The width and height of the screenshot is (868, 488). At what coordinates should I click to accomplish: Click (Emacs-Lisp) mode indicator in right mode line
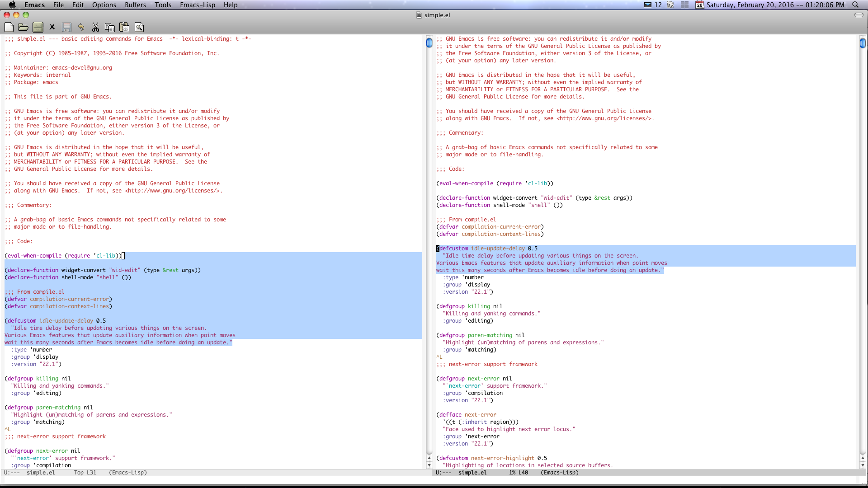pos(560,473)
